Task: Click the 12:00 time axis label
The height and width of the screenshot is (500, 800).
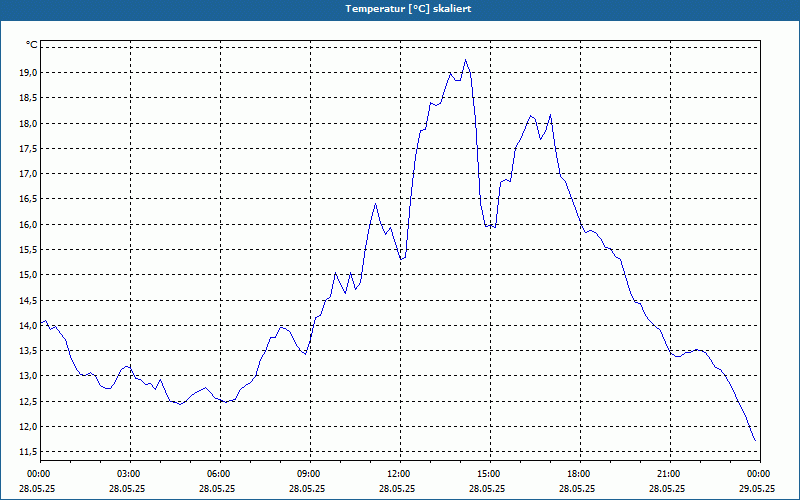Action: click(x=400, y=474)
